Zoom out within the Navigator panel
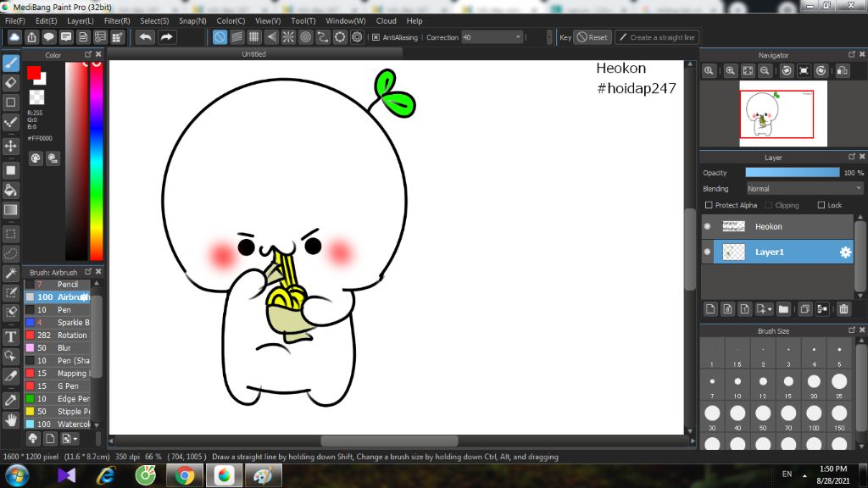 pos(765,71)
